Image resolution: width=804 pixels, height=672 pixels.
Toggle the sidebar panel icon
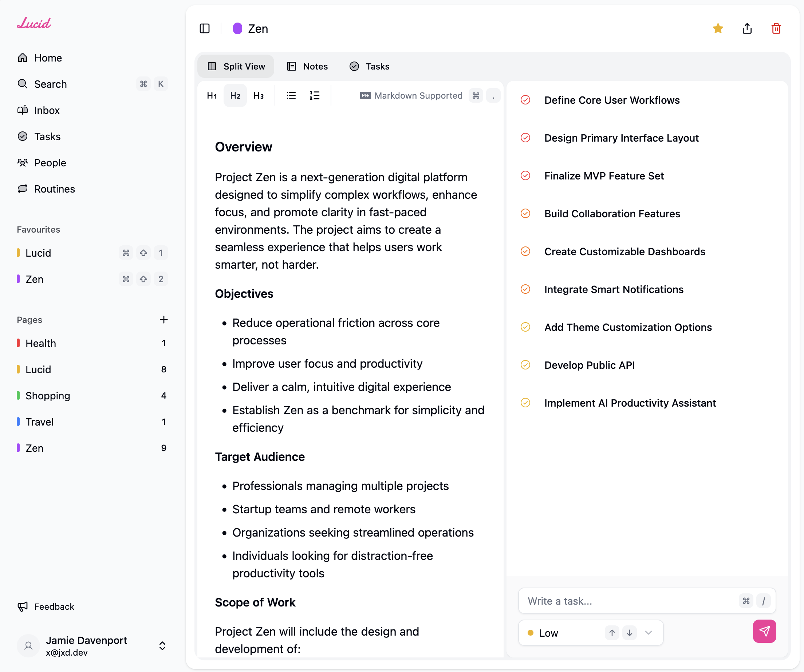(204, 29)
